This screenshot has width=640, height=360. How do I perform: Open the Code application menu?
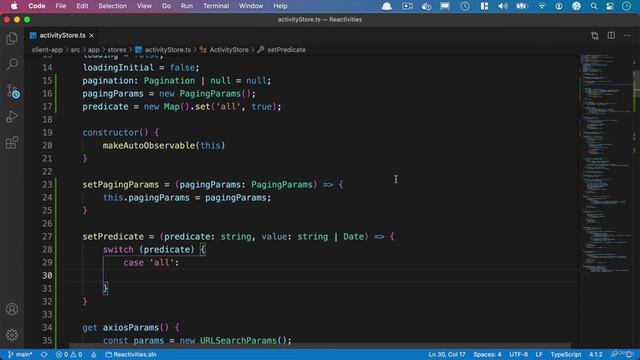pos(37,6)
